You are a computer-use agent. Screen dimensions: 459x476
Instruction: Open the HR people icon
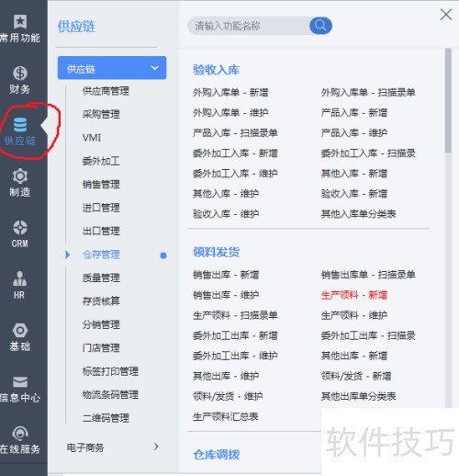tap(19, 278)
